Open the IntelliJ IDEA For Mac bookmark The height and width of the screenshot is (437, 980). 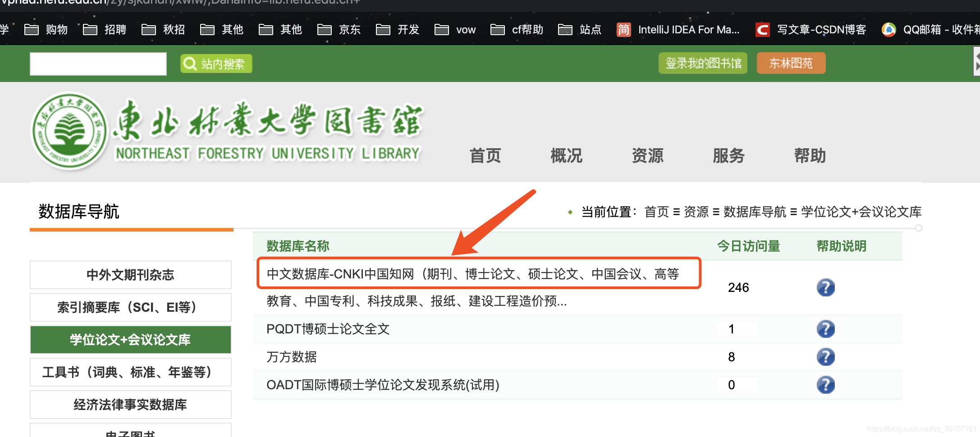[x=678, y=30]
